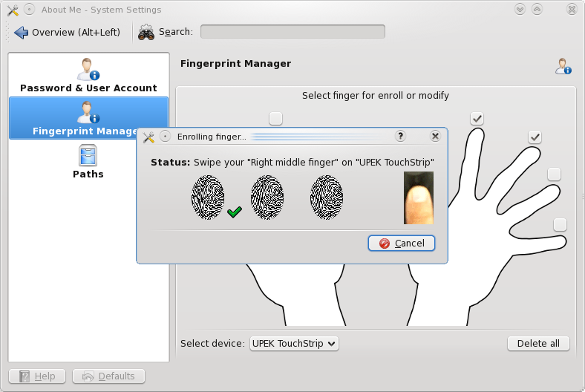Click the green checkmark after first fingerprint
The image size is (585, 392).
(235, 212)
